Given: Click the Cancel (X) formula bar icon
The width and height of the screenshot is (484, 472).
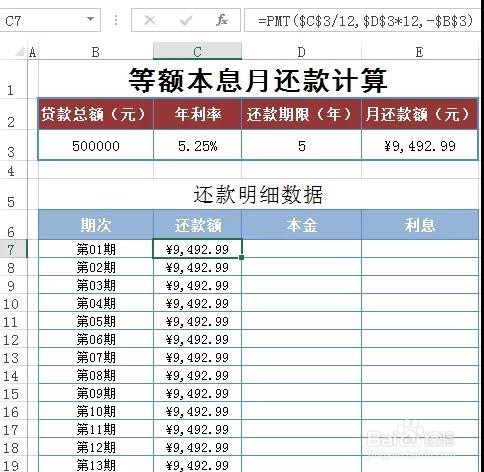Looking at the screenshot, I should 150,21.
